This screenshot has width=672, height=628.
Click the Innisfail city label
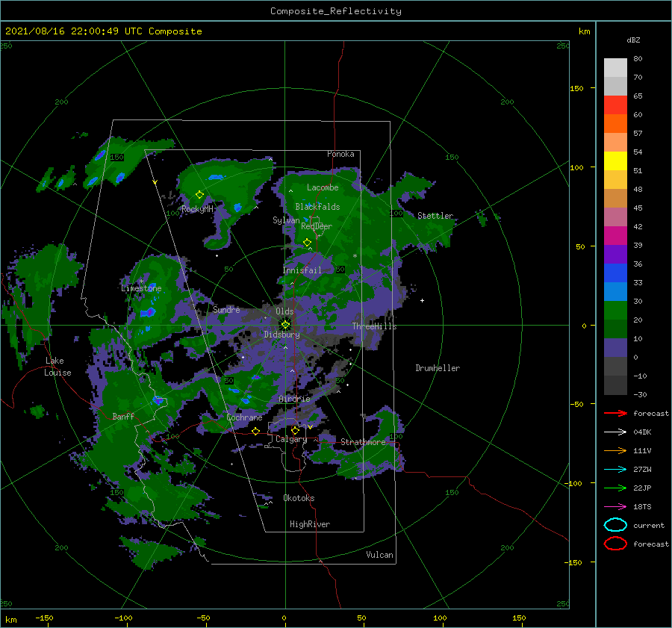[302, 270]
